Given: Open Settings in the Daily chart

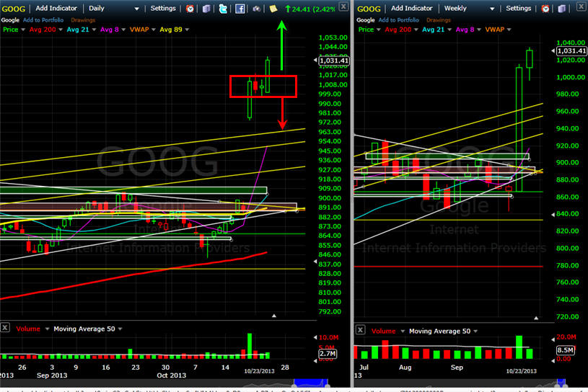Looking at the screenshot, I should [x=163, y=8].
